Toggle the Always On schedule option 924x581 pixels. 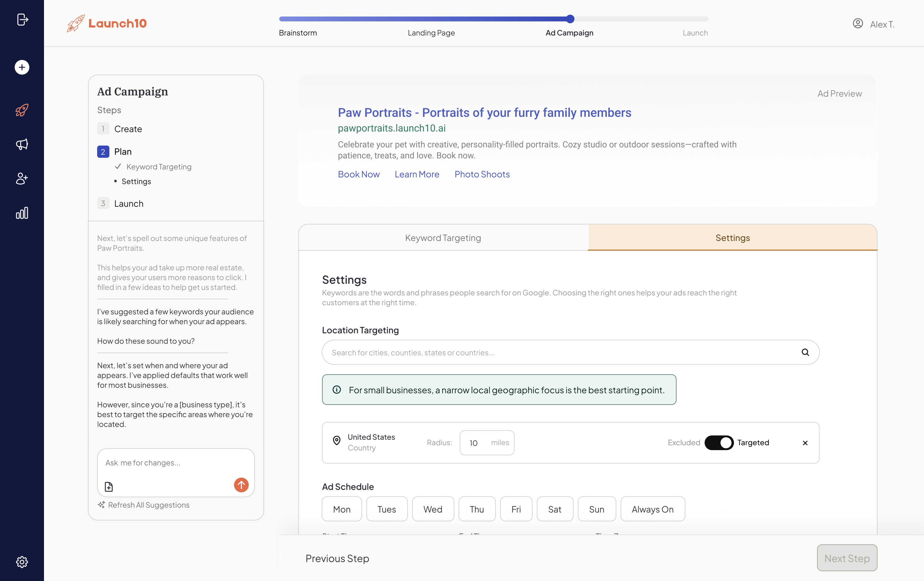pos(652,509)
